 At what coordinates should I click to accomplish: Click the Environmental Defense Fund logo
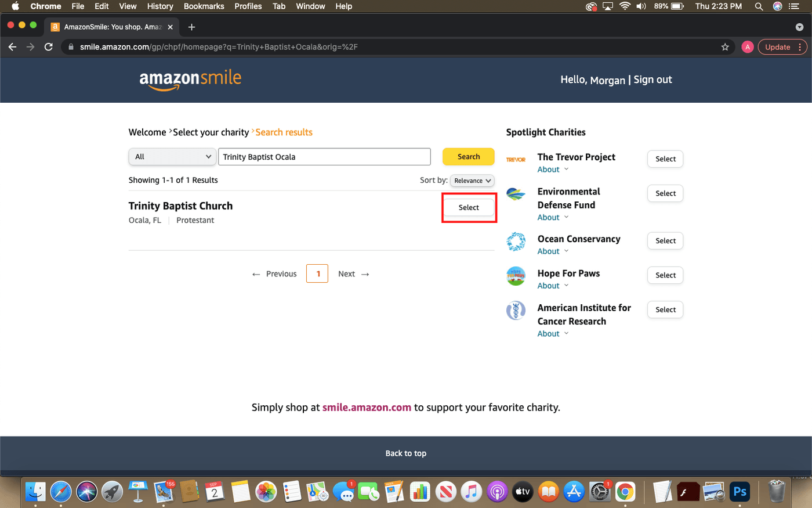(x=516, y=194)
